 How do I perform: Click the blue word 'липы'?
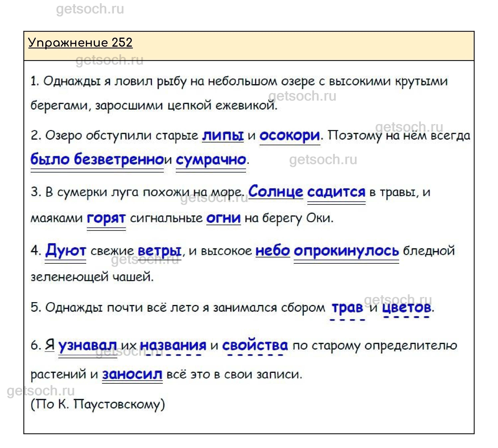[x=223, y=136]
